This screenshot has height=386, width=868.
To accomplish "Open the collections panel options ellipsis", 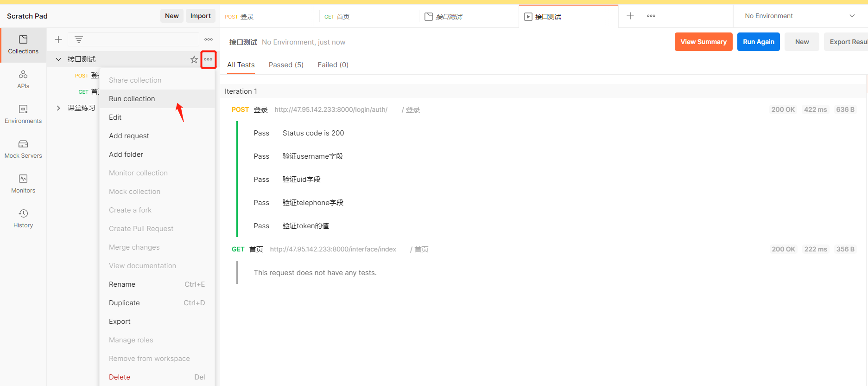I will (209, 39).
